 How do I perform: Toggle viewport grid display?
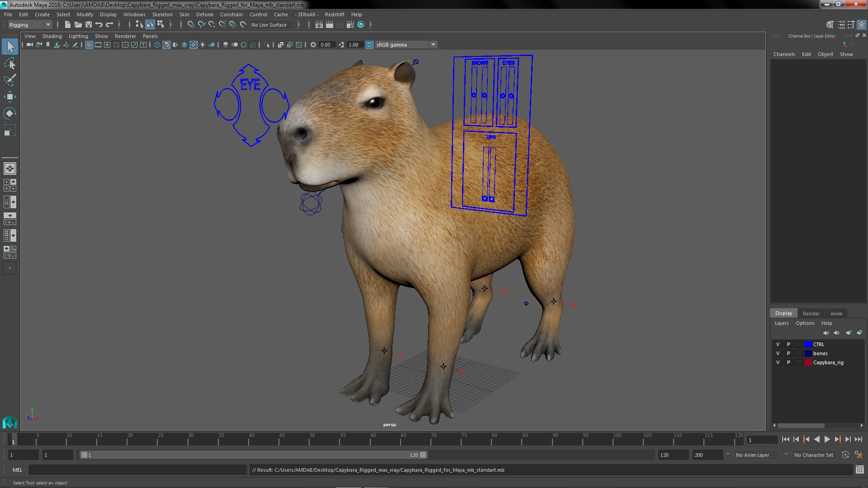point(89,45)
